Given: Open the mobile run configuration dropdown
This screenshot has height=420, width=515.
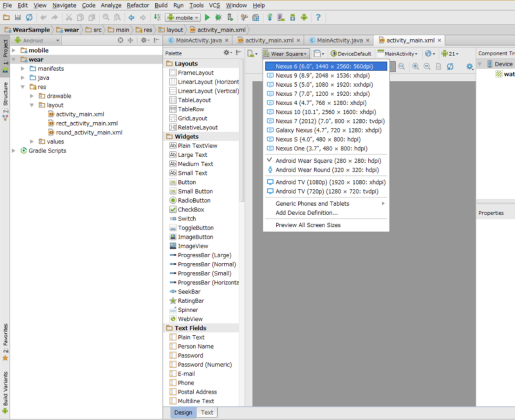Looking at the screenshot, I should (183, 17).
